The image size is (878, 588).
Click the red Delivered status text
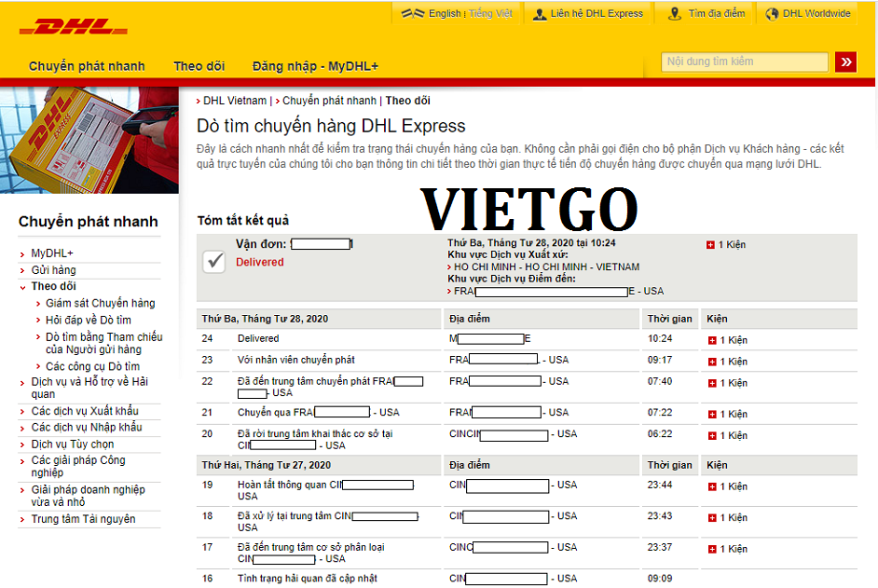pyautogui.click(x=260, y=262)
